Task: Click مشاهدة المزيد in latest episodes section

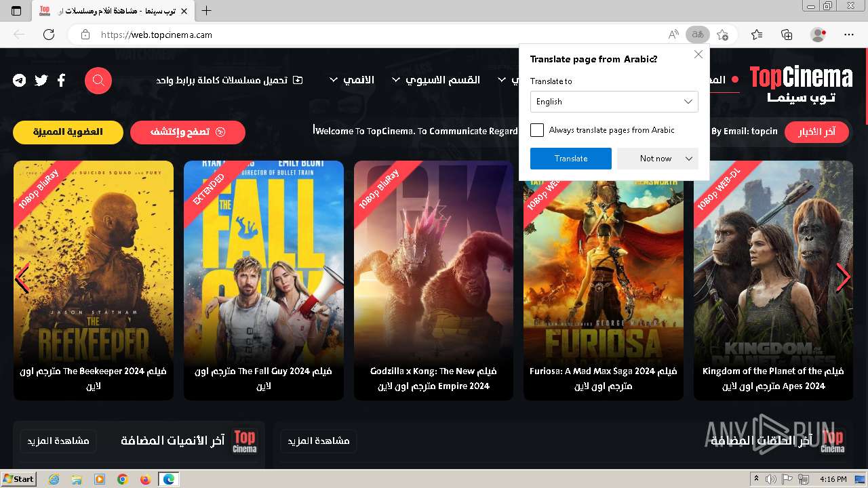Action: tap(319, 441)
